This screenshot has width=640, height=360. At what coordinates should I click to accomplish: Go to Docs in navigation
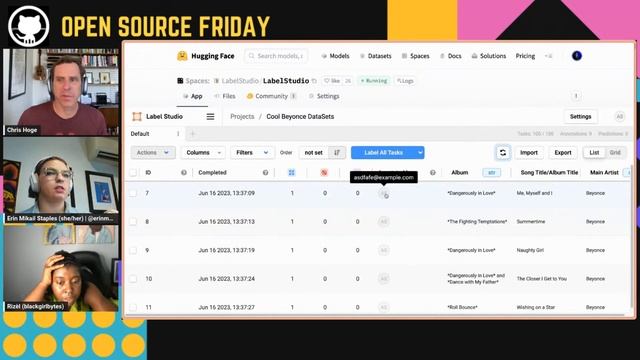[x=451, y=56]
